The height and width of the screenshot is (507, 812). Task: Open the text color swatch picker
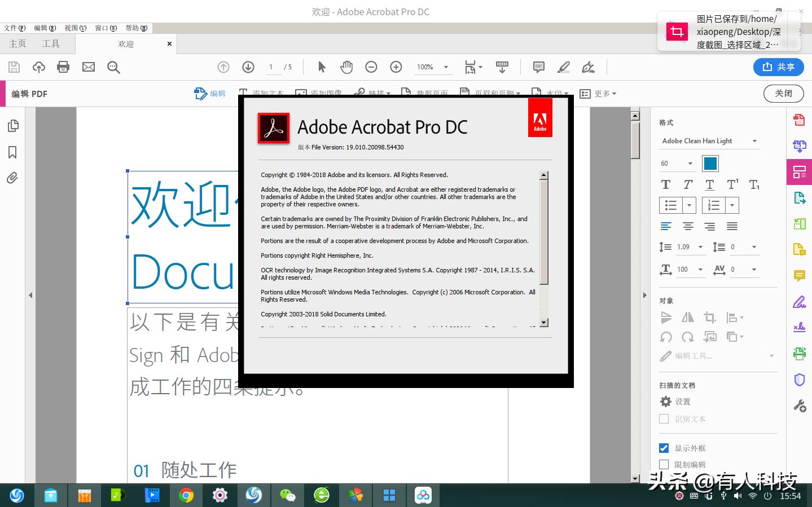[x=710, y=163]
